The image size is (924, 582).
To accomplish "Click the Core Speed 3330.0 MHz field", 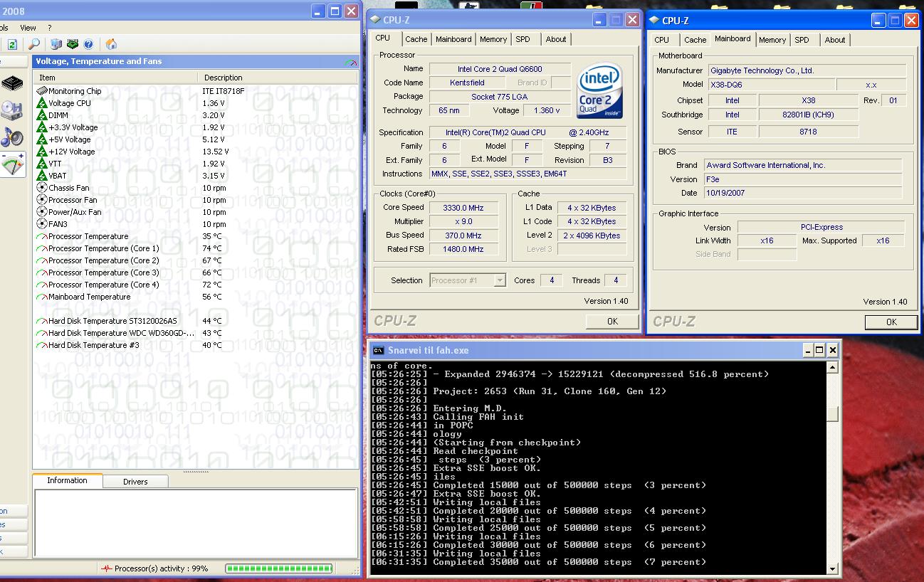I will tap(463, 208).
